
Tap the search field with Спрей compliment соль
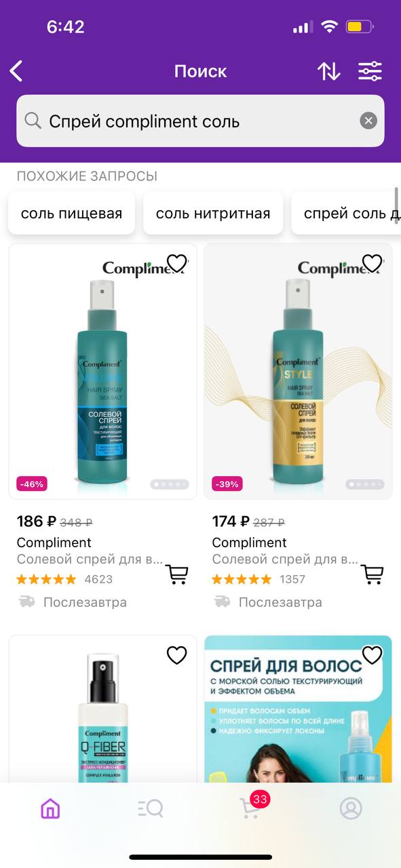point(200,121)
